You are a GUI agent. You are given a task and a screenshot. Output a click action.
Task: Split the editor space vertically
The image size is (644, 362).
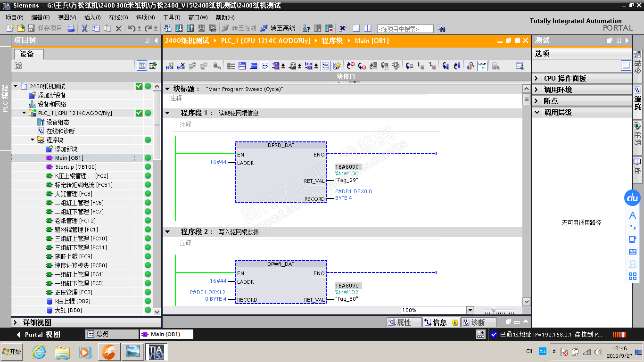[x=368, y=28]
